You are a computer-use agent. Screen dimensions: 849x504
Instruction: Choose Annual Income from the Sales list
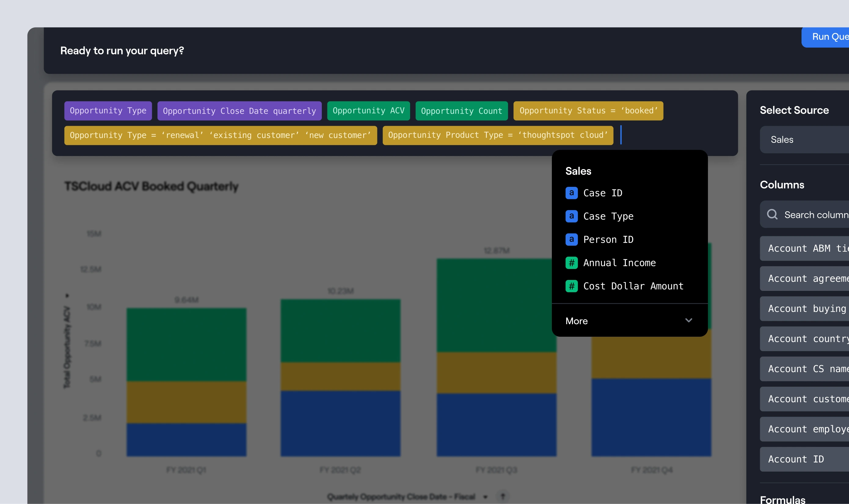coord(619,263)
